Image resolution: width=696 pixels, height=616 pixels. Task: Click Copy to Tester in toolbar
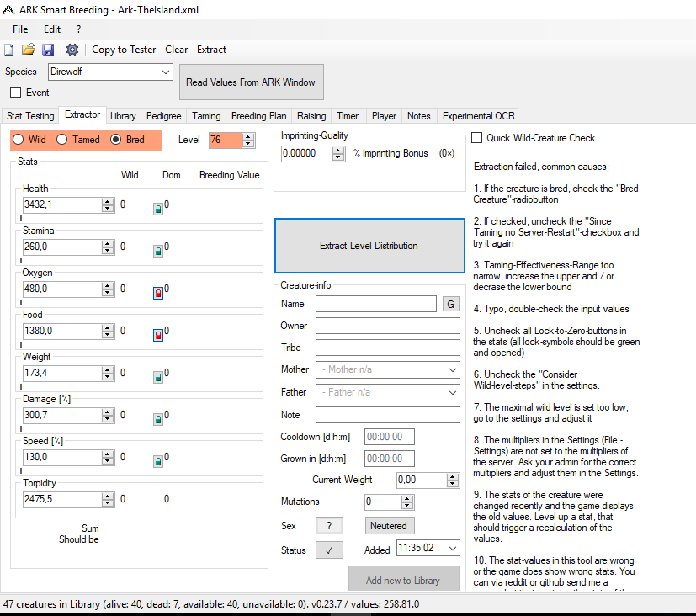click(124, 50)
